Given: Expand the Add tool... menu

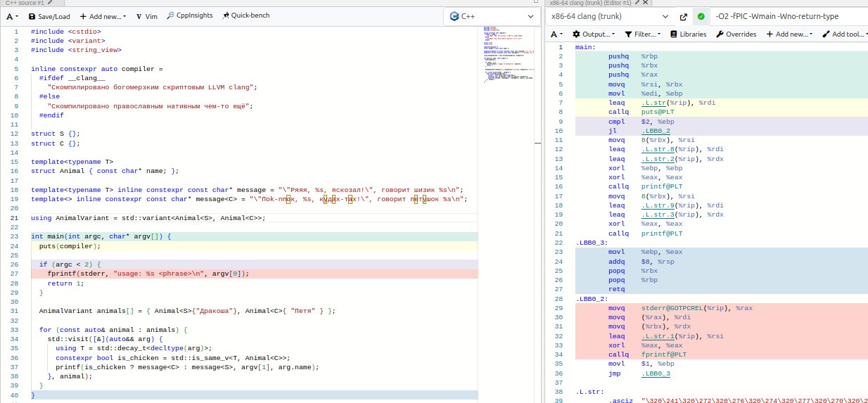Looking at the screenshot, I should tap(845, 34).
